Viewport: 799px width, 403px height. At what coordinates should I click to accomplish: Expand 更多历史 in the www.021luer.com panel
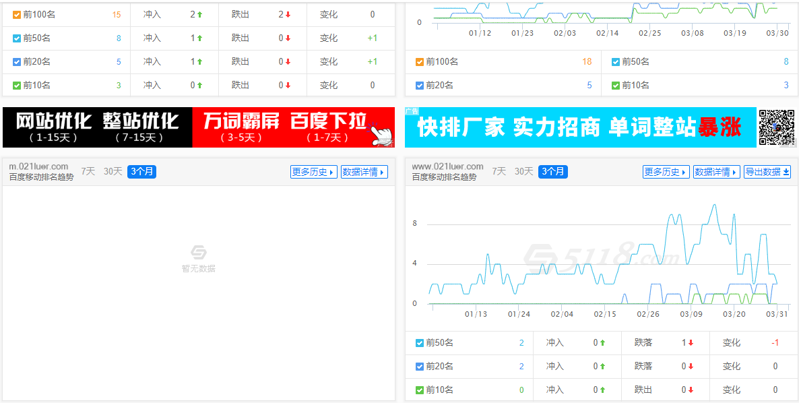[x=666, y=172]
